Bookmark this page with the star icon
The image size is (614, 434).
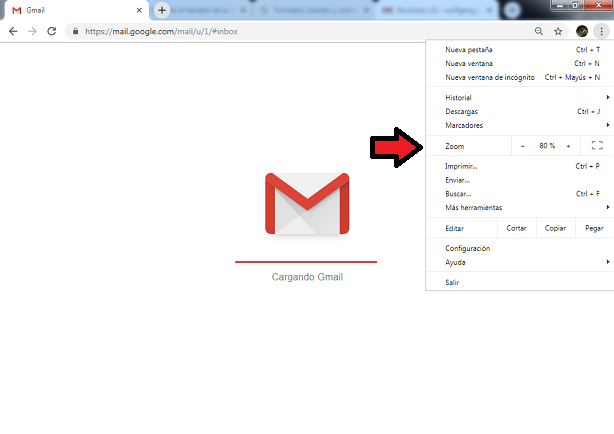pyautogui.click(x=558, y=31)
